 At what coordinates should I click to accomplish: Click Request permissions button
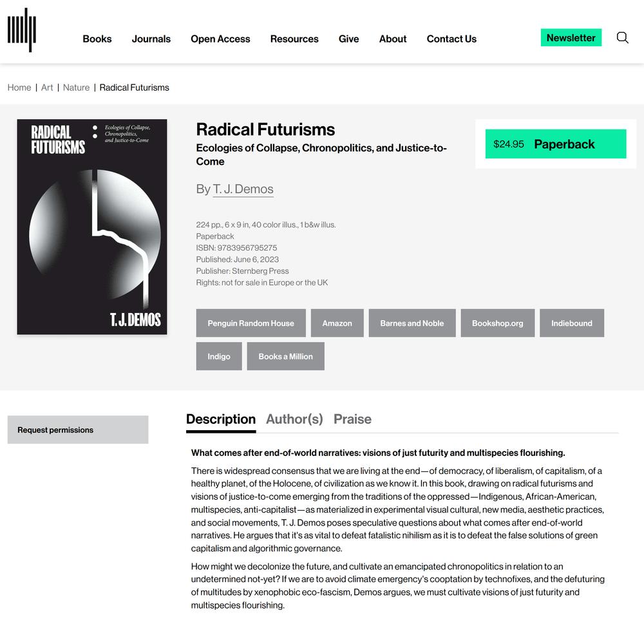point(78,430)
